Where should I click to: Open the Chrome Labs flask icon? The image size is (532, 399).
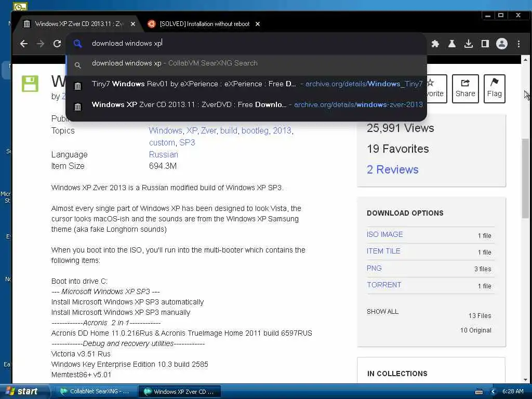point(452,44)
